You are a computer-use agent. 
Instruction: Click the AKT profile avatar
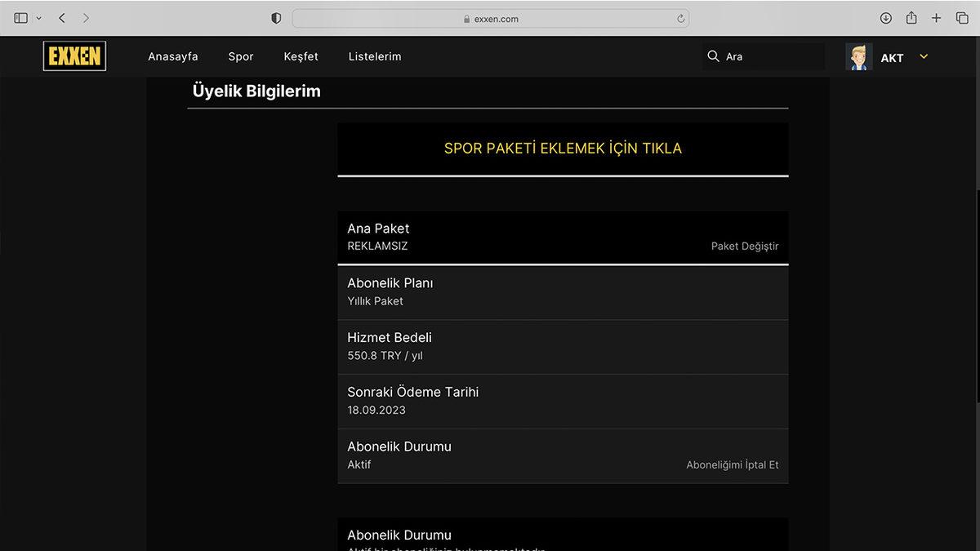[x=858, y=57]
